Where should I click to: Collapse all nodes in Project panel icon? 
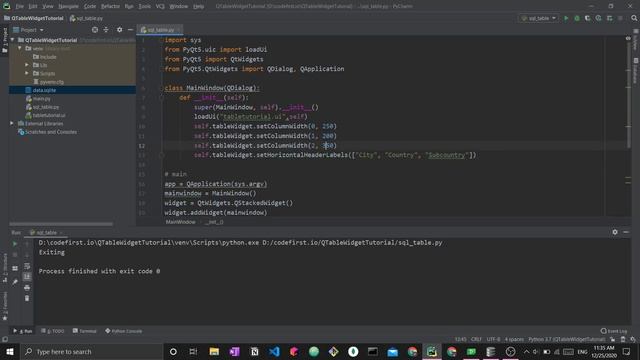106,30
